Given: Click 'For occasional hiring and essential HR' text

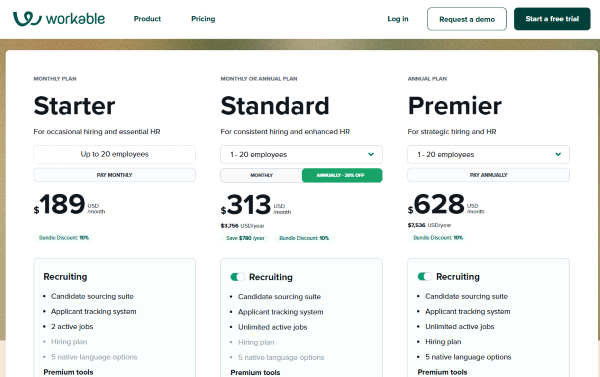Looking at the screenshot, I should point(97,132).
